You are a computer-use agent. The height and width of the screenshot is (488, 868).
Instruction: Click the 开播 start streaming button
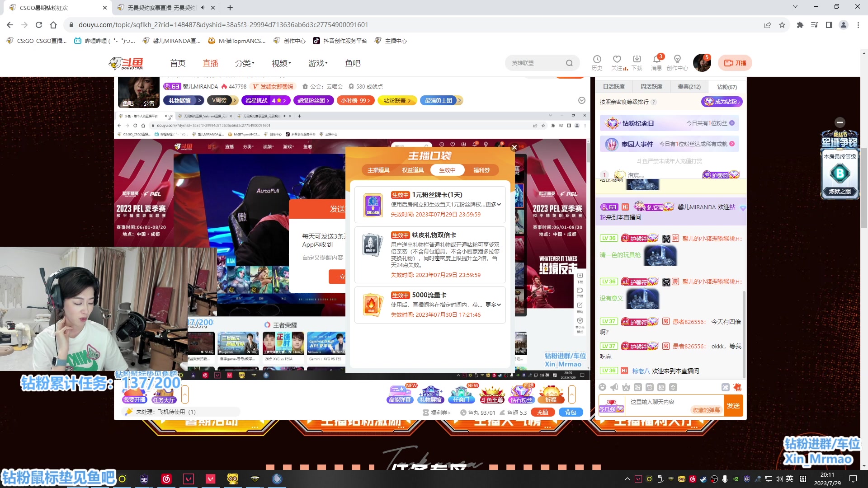(x=735, y=63)
